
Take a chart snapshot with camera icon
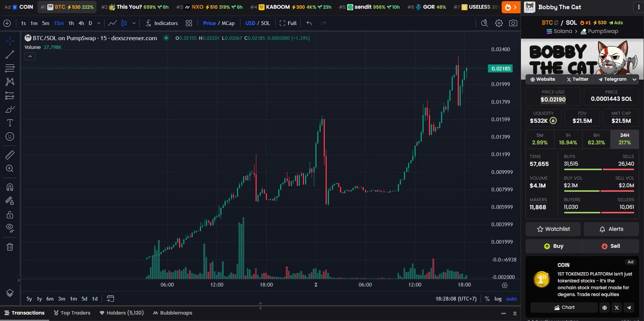coord(513,23)
